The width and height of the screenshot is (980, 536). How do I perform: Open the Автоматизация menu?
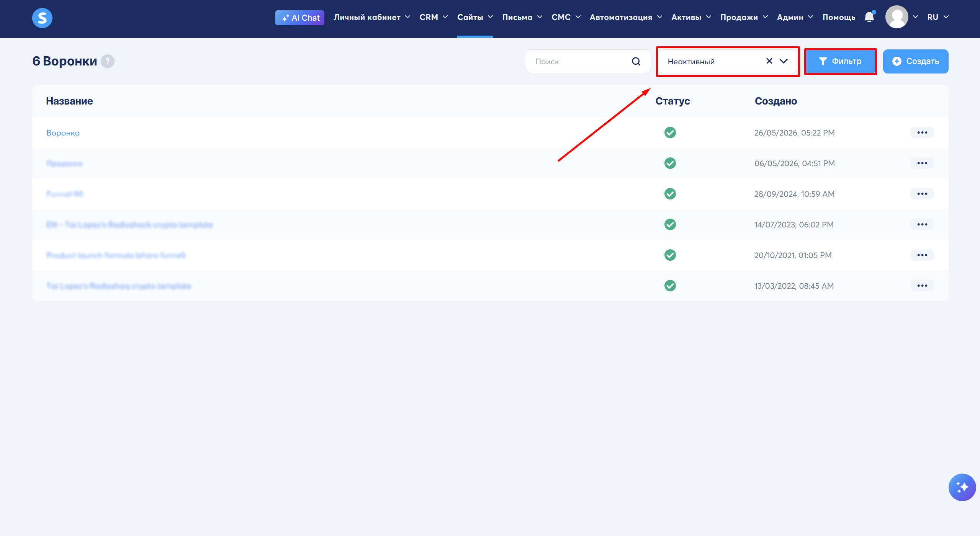coord(625,17)
